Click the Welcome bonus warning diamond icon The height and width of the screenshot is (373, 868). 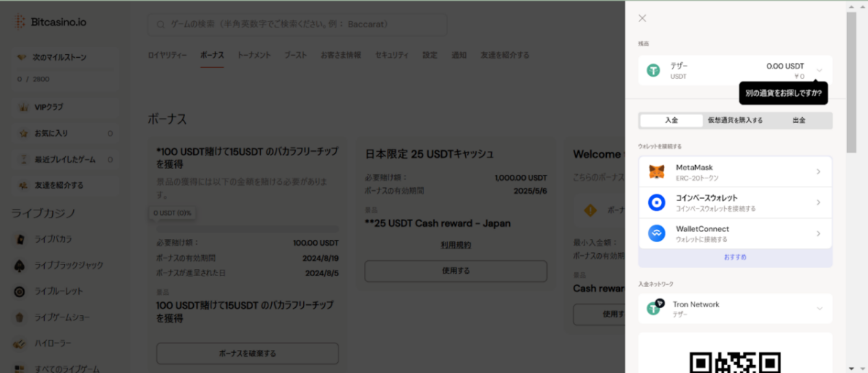coord(590,210)
